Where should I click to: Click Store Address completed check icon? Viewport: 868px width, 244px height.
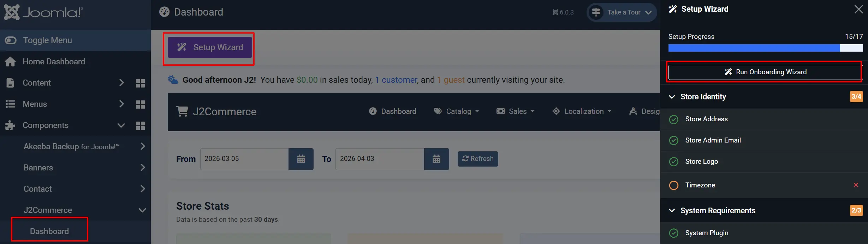pos(674,120)
